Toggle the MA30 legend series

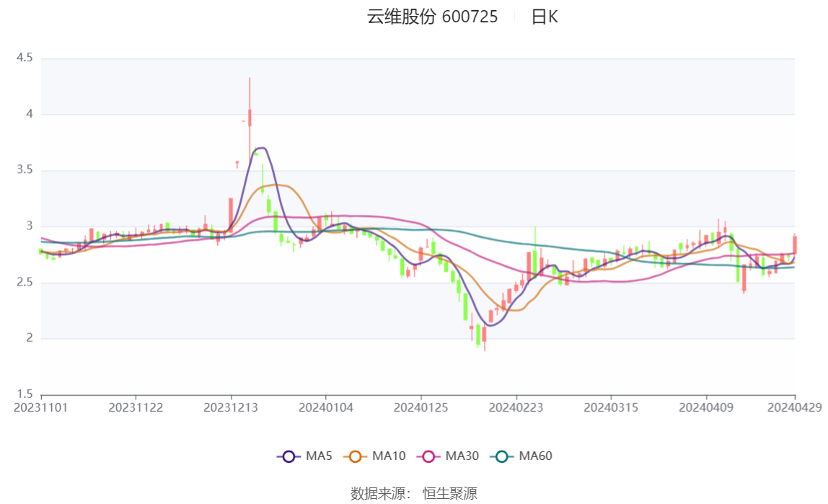click(x=448, y=456)
